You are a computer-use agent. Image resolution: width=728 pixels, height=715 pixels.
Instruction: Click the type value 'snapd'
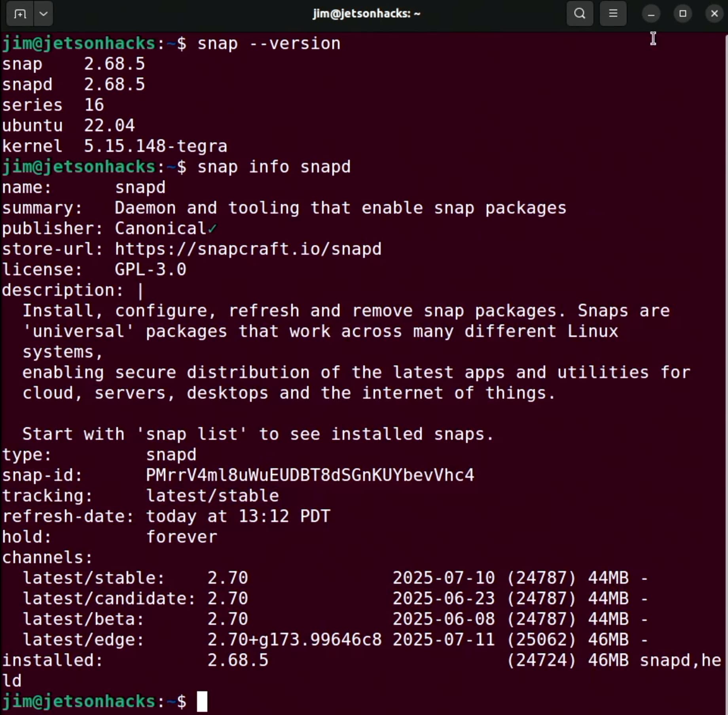(x=171, y=455)
